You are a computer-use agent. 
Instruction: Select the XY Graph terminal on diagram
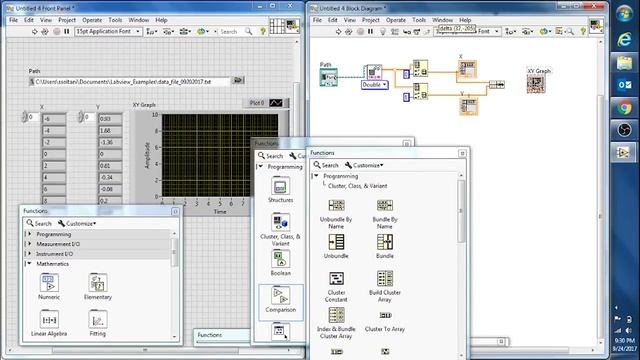click(x=536, y=84)
